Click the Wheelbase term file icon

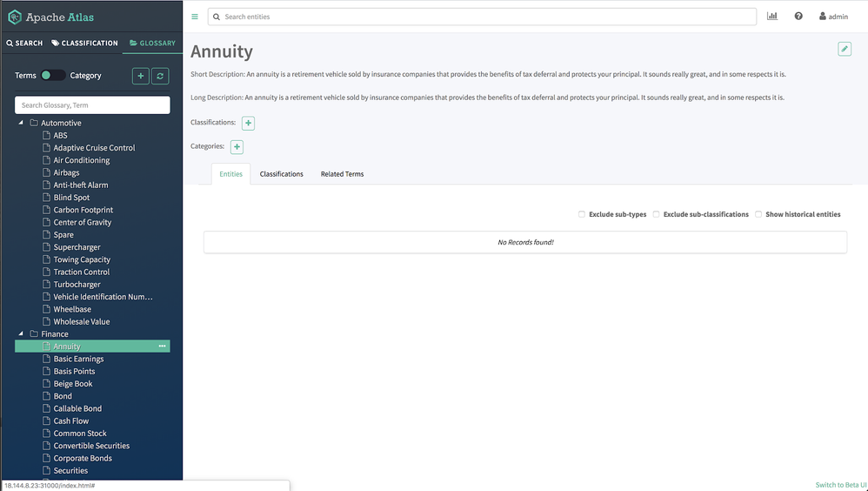[46, 309]
